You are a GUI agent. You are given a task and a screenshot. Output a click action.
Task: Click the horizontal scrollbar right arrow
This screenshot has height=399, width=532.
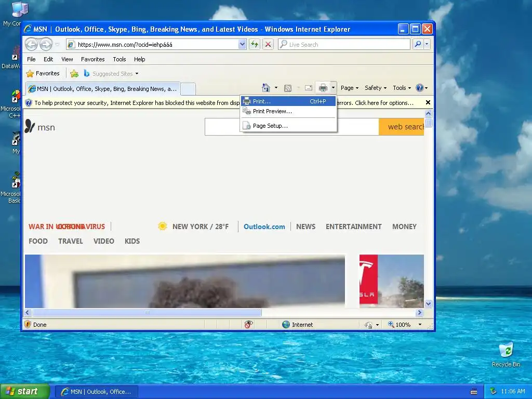click(x=419, y=312)
